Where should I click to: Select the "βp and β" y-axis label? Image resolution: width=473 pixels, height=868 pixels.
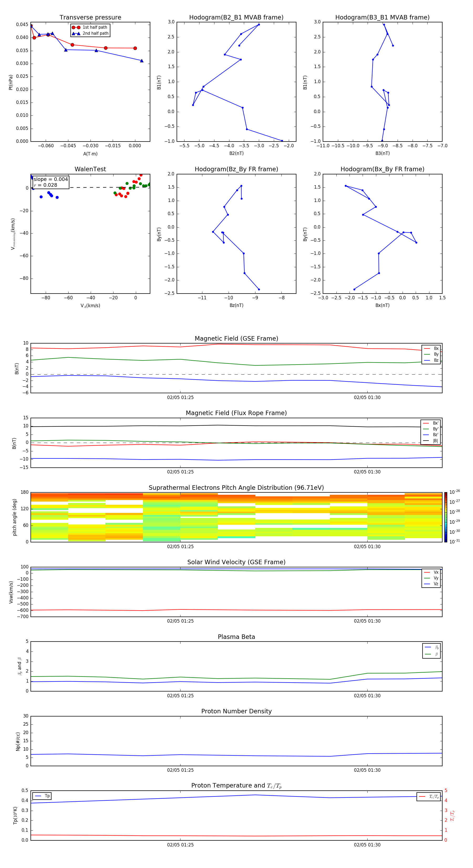(x=19, y=666)
